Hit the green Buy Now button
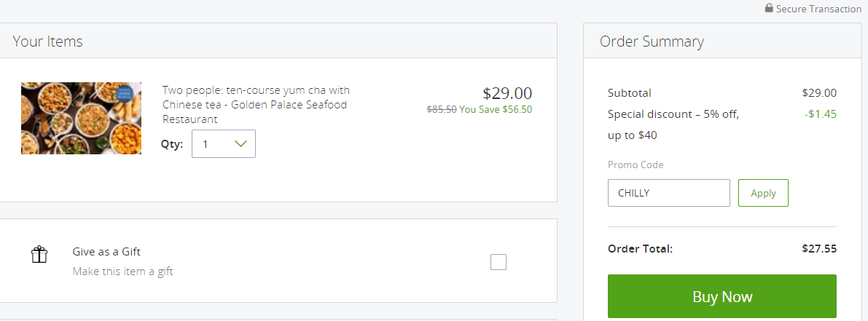The width and height of the screenshot is (868, 321). pyautogui.click(x=722, y=297)
